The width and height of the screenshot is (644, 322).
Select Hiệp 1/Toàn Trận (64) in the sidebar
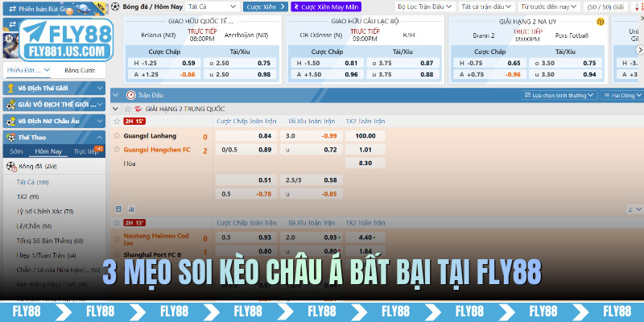tap(47, 255)
